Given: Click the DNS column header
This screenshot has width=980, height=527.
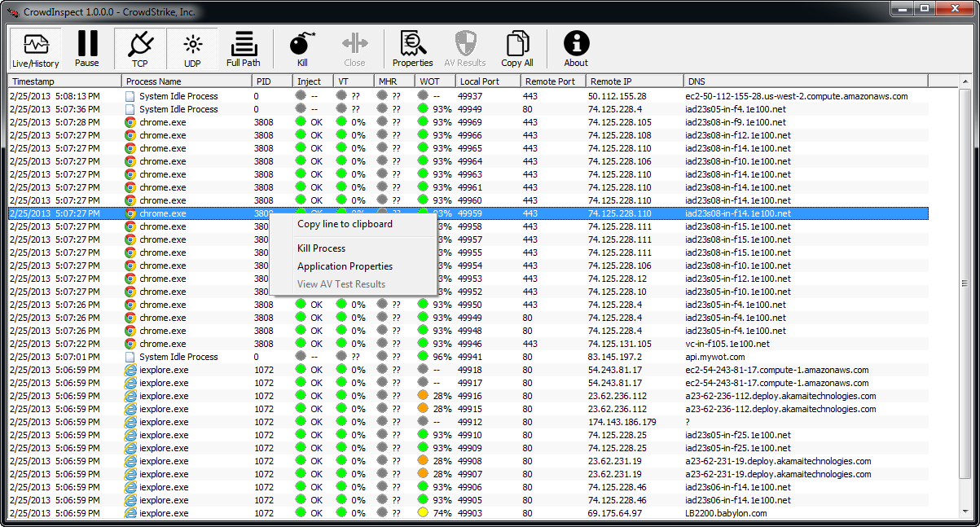Looking at the screenshot, I should 805,81.
